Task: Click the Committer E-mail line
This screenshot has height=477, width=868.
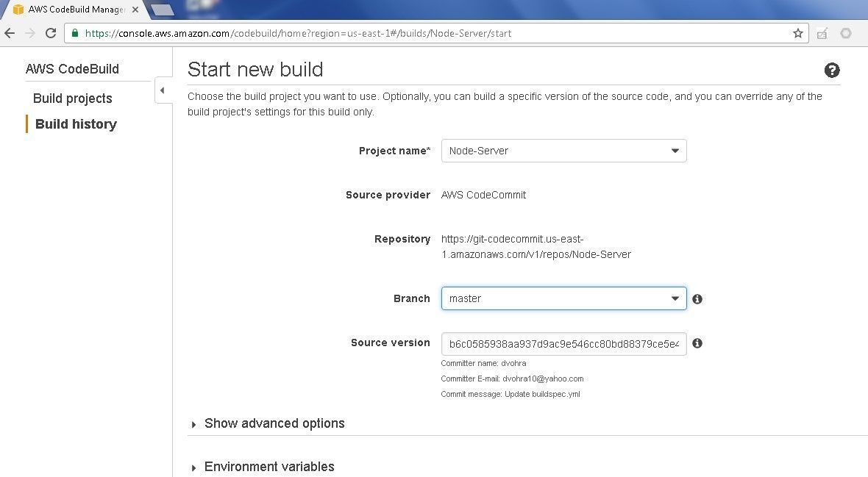Action: coord(512,379)
